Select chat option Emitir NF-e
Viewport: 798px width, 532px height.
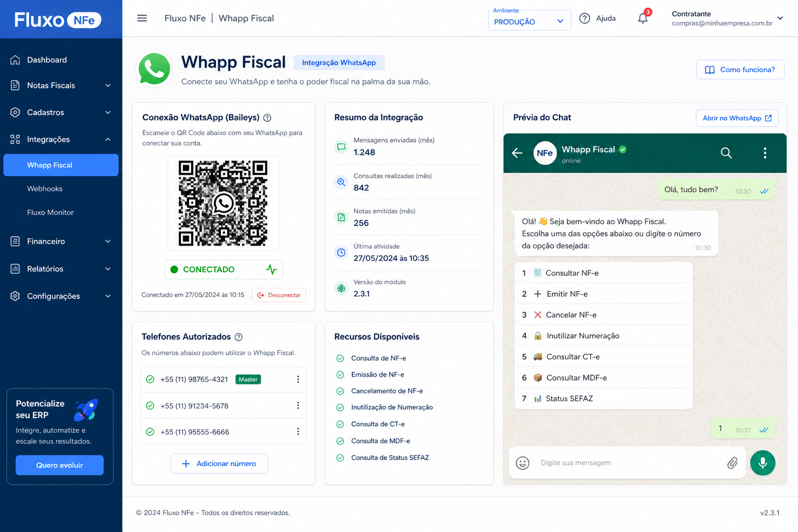(604, 294)
